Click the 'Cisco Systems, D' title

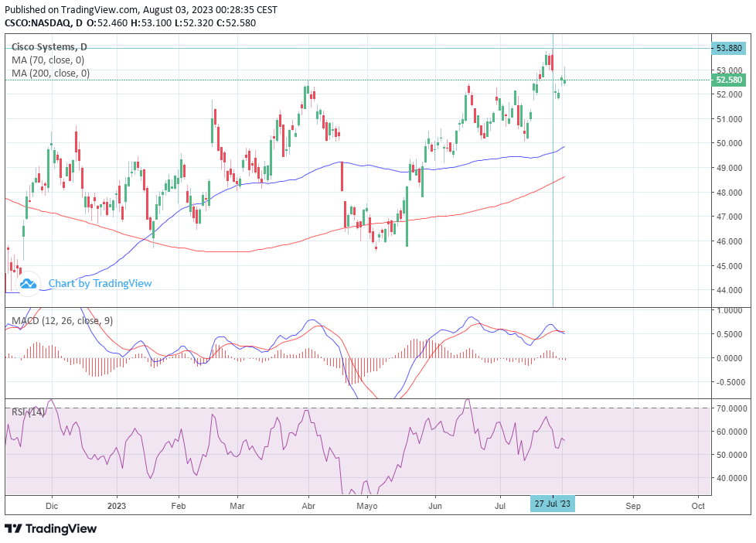[x=49, y=47]
